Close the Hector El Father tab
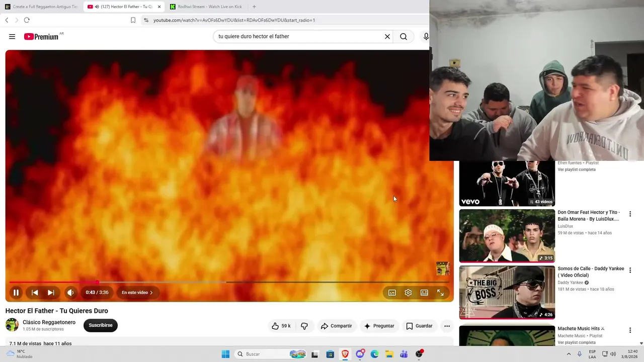 tap(159, 7)
